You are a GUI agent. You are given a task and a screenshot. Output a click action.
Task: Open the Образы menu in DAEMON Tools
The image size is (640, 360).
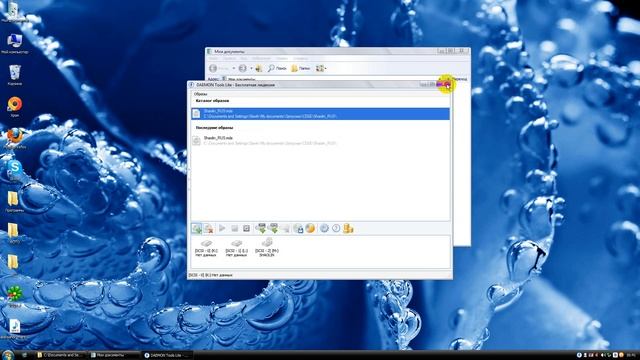tap(200, 94)
